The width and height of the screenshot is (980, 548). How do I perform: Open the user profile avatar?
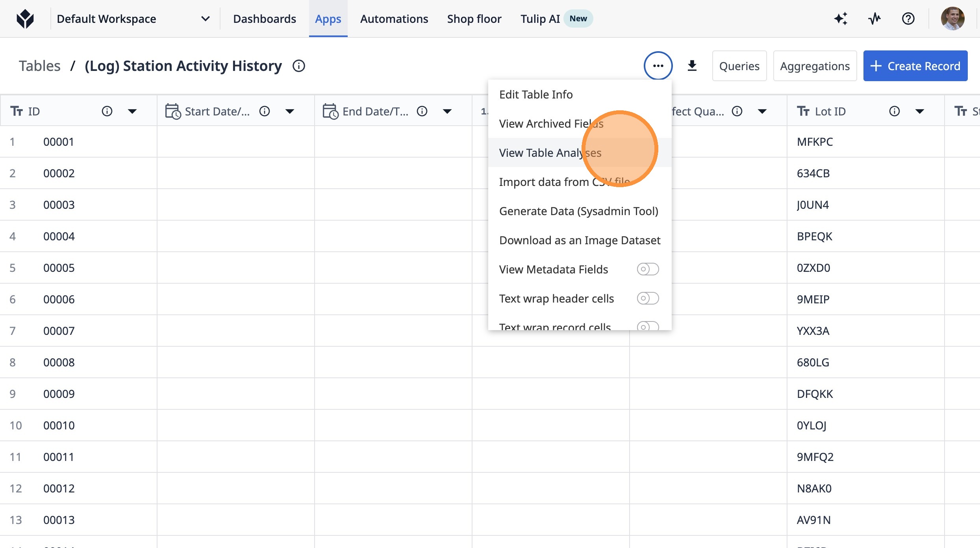(952, 19)
